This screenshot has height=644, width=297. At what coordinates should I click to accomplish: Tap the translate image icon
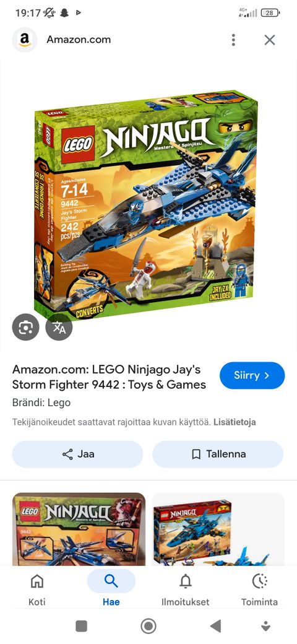(x=59, y=327)
